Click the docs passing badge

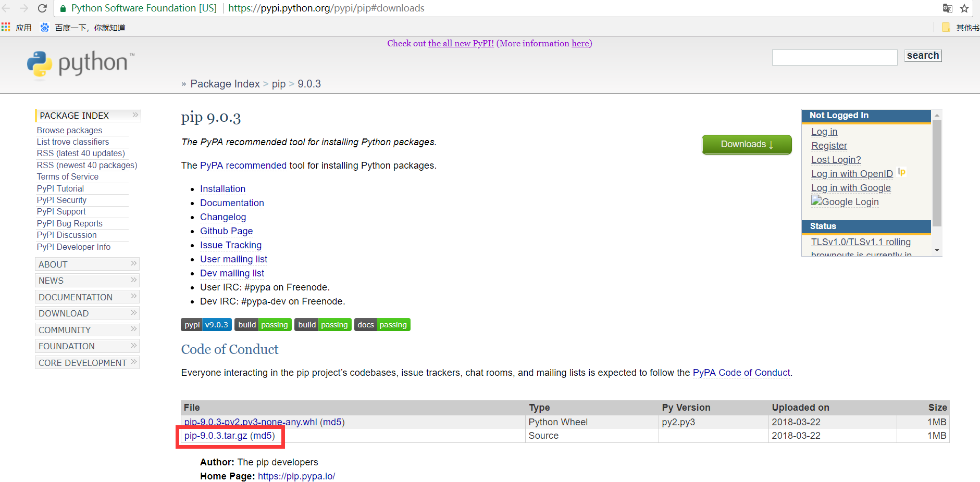pyautogui.click(x=382, y=325)
